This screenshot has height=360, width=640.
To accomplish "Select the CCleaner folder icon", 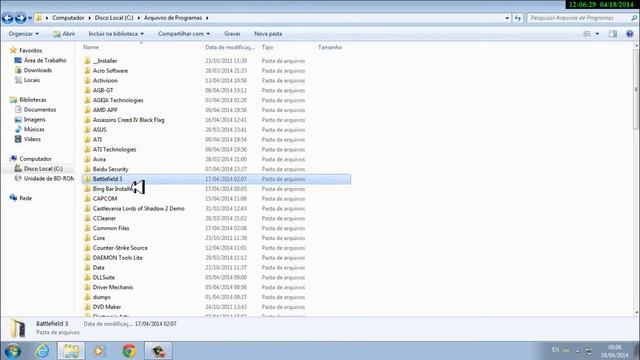I will point(87,218).
